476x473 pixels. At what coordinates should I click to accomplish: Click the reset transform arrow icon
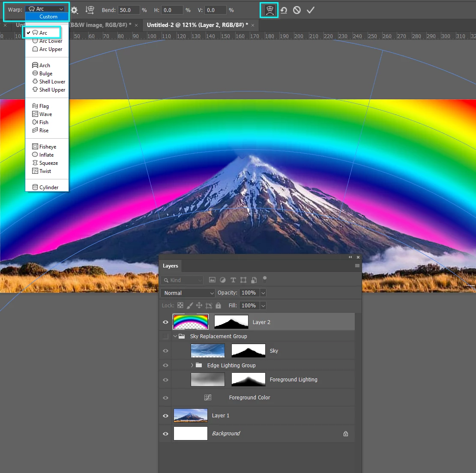[x=284, y=10]
